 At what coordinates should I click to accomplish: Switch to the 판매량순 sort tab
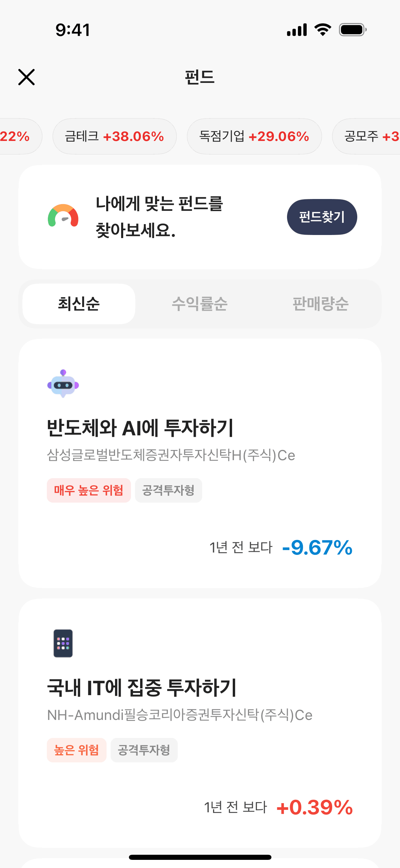(321, 304)
